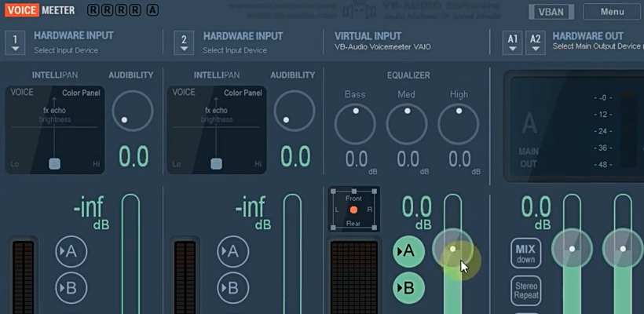Open Hardware Input 2 device dropdown
The height and width of the screenshot is (314, 644).
[183, 42]
